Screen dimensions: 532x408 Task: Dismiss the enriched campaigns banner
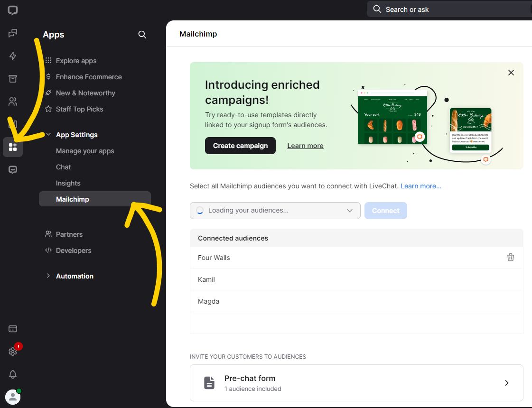(511, 73)
